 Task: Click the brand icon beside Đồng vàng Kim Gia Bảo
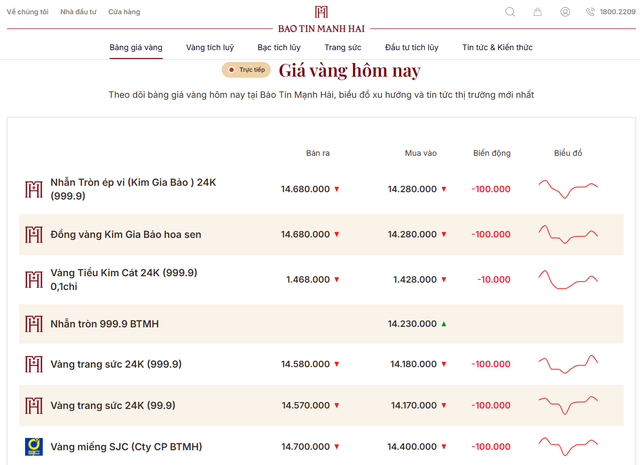[33, 235]
